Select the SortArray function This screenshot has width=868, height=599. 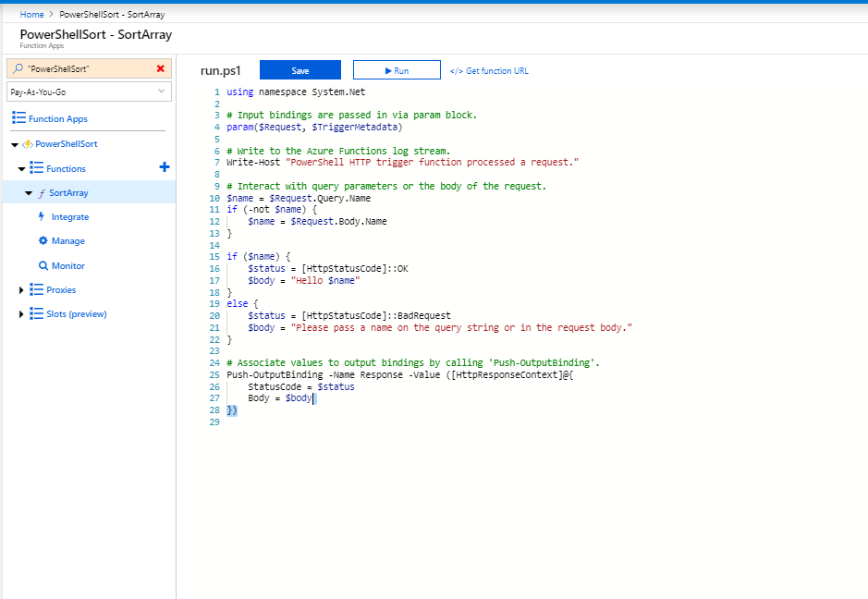(x=68, y=192)
